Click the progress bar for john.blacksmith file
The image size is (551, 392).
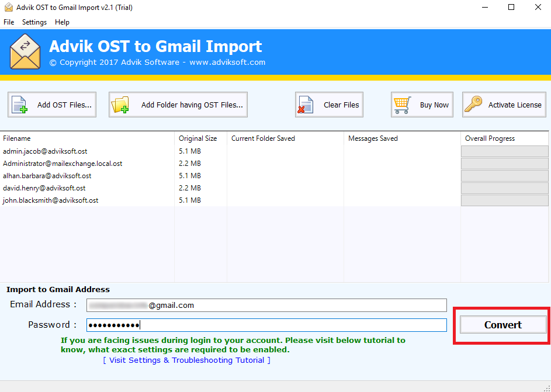click(x=505, y=200)
